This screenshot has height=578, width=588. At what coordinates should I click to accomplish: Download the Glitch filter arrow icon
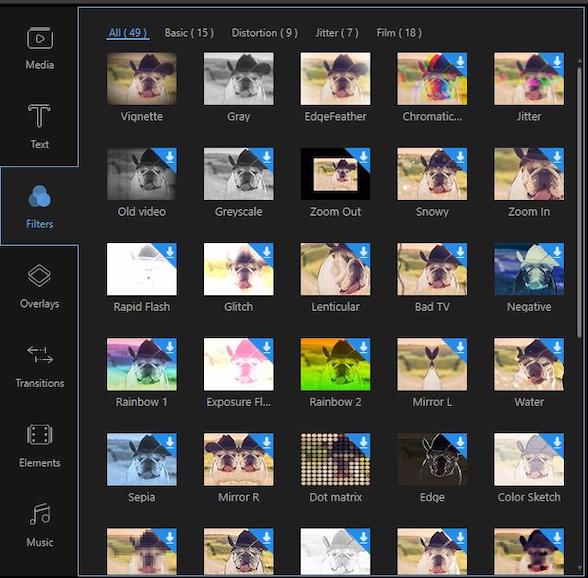coord(266,251)
